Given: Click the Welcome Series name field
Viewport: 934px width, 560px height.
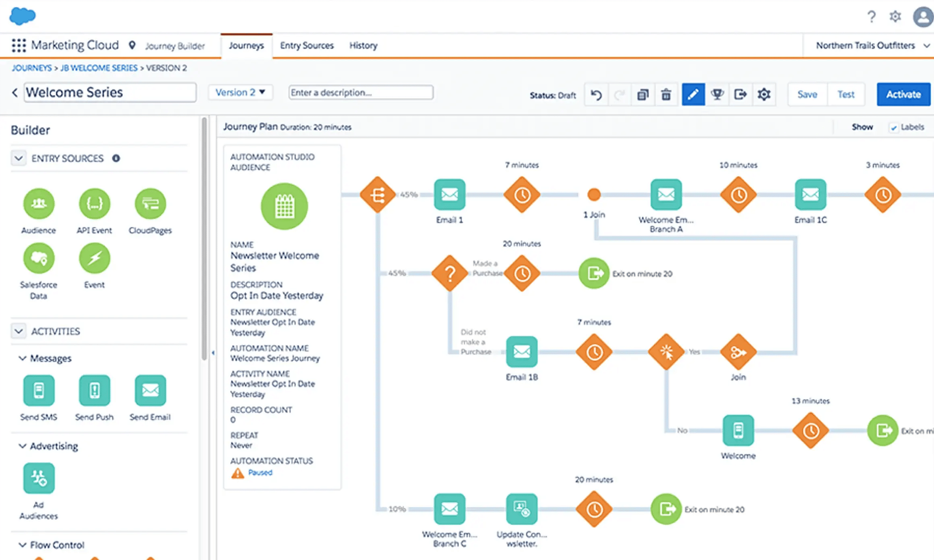Looking at the screenshot, I should 110,92.
